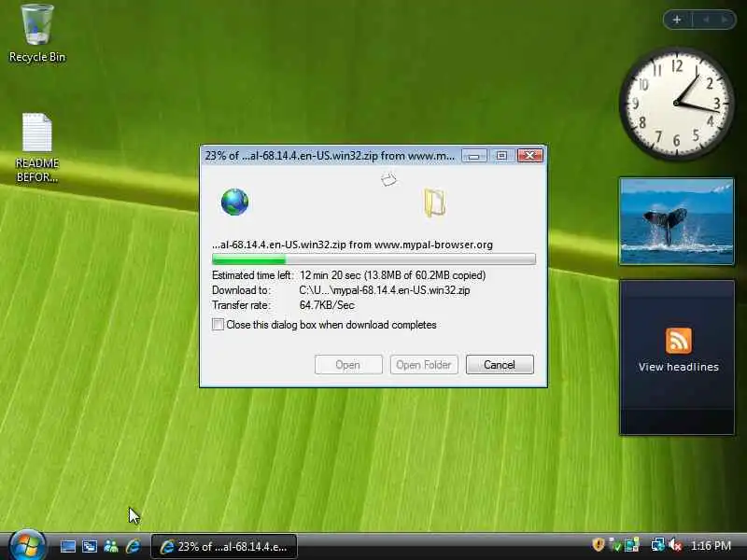Click the disabled Open button
Screen dimensions: 747x560
pyautogui.click(x=348, y=365)
